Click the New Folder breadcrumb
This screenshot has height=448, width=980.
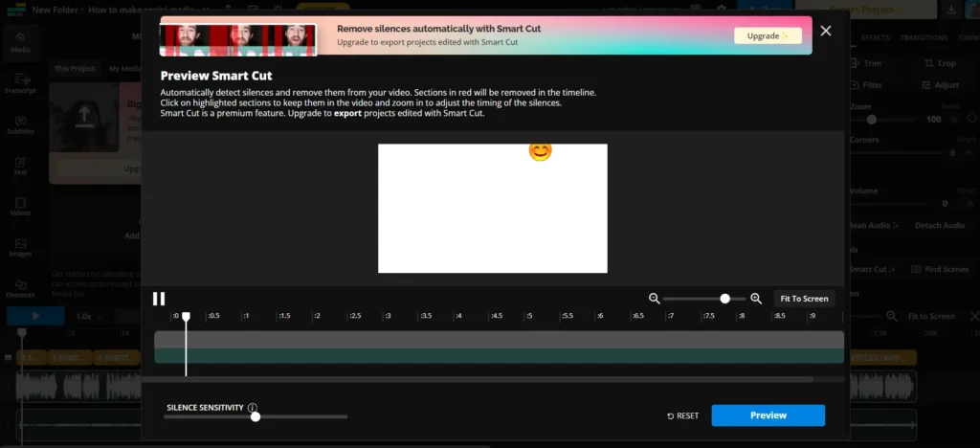[x=55, y=10]
